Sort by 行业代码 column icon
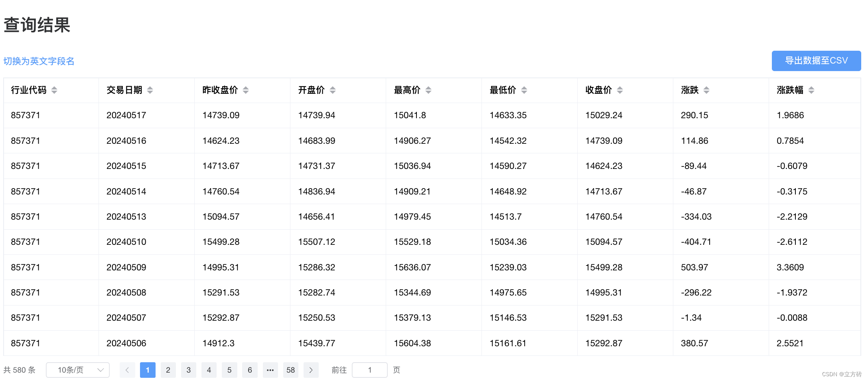The height and width of the screenshot is (381, 868). tap(54, 90)
